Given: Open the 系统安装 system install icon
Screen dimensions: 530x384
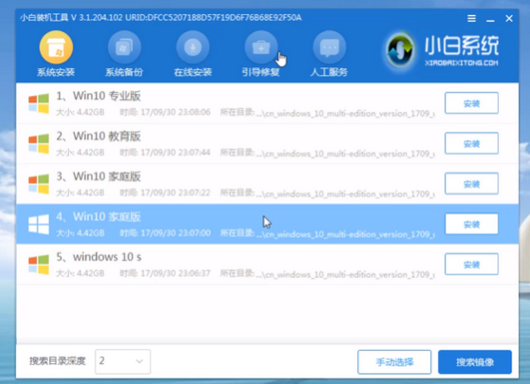Looking at the screenshot, I should pos(56,47).
